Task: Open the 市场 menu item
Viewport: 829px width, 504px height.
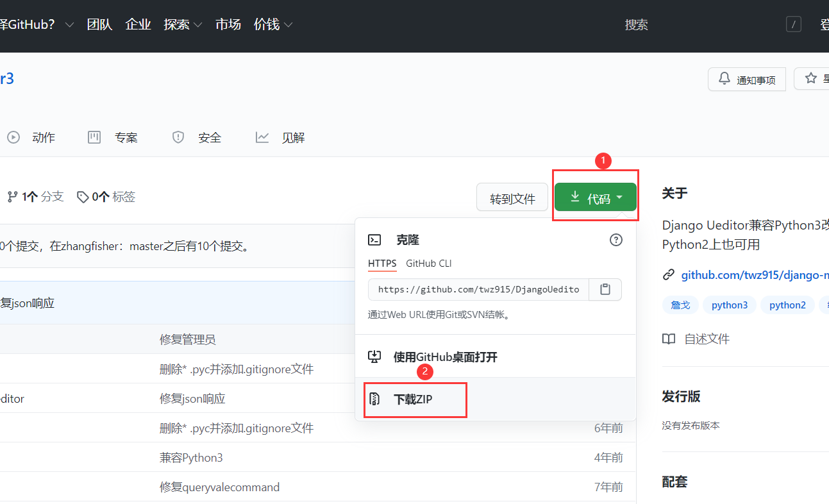Action: [x=228, y=24]
